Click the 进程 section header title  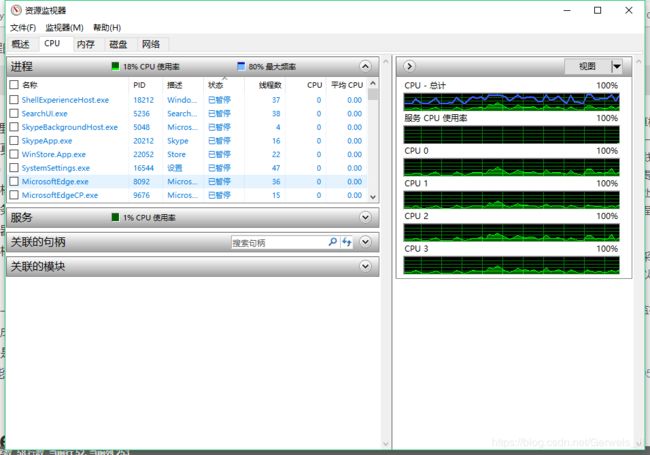point(22,66)
